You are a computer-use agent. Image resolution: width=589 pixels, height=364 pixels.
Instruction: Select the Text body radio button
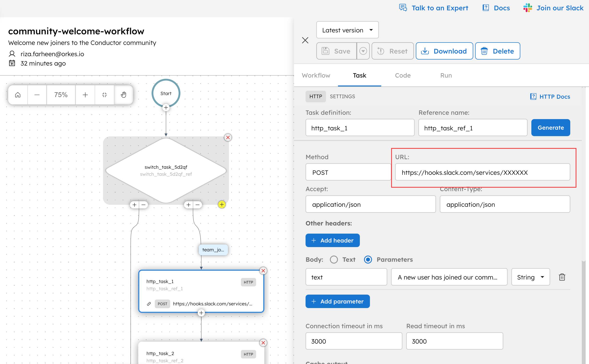334,260
